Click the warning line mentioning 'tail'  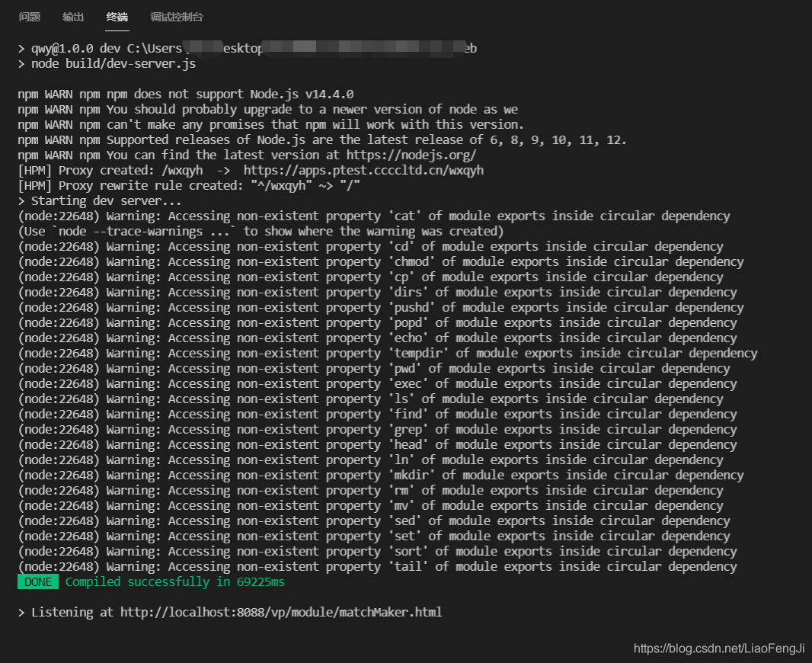pyautogui.click(x=378, y=567)
